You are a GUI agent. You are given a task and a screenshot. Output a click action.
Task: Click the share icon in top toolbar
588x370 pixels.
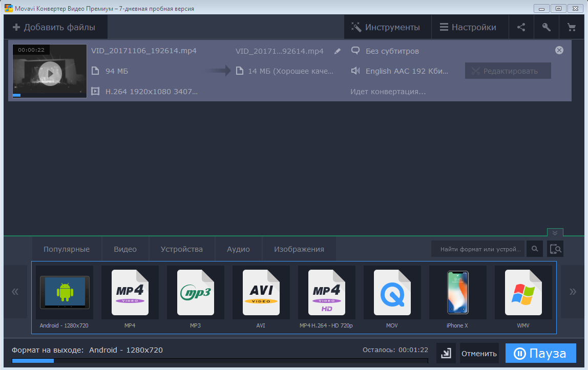[x=521, y=27]
